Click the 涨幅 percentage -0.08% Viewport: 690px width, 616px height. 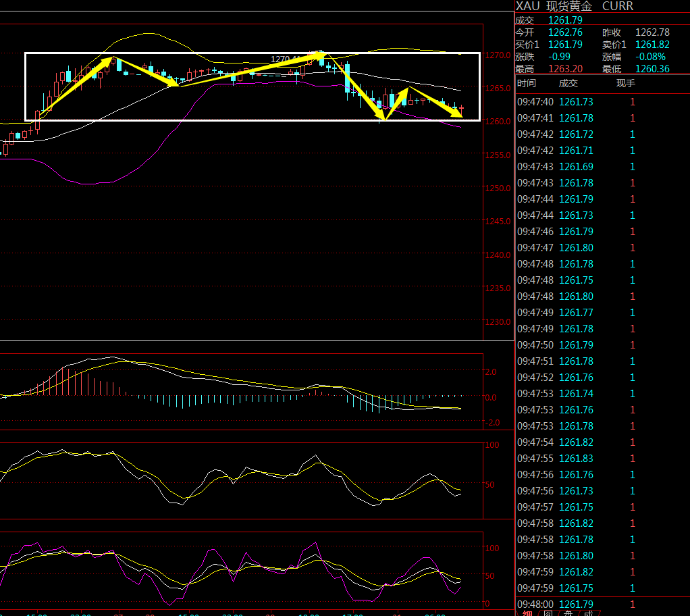(x=650, y=57)
